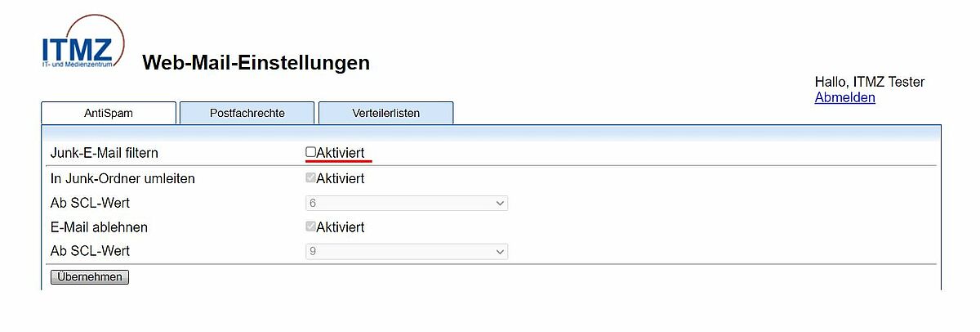
Task: Switch to the Postfachrechte tab
Action: 247,113
